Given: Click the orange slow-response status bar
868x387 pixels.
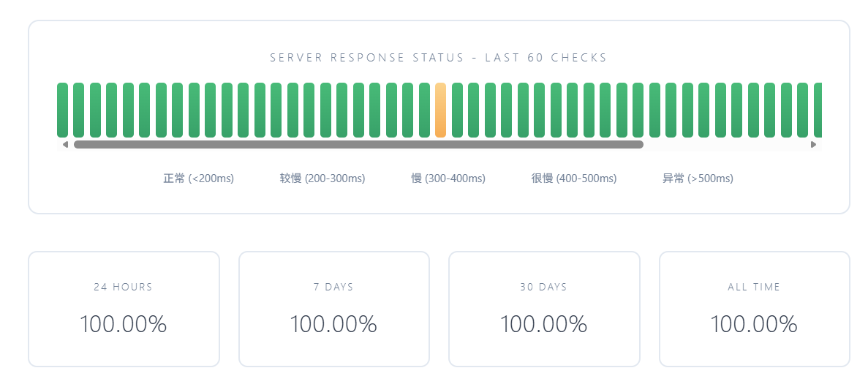Looking at the screenshot, I should coord(441,110).
